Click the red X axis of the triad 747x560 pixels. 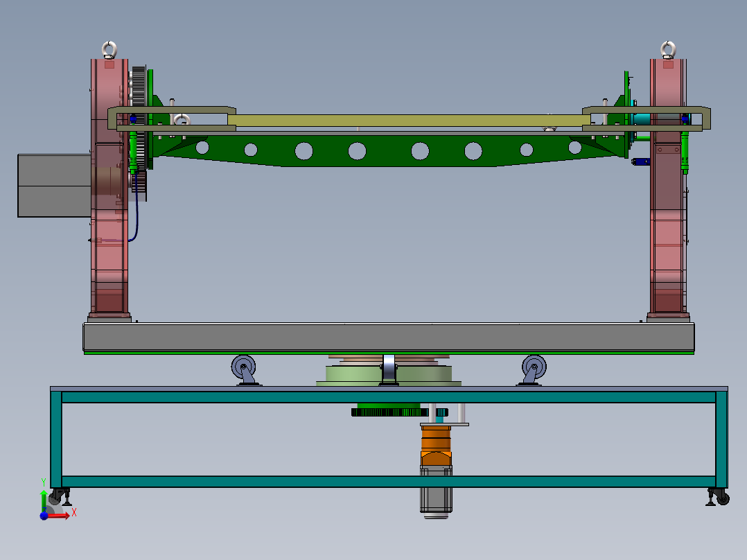pos(58,516)
